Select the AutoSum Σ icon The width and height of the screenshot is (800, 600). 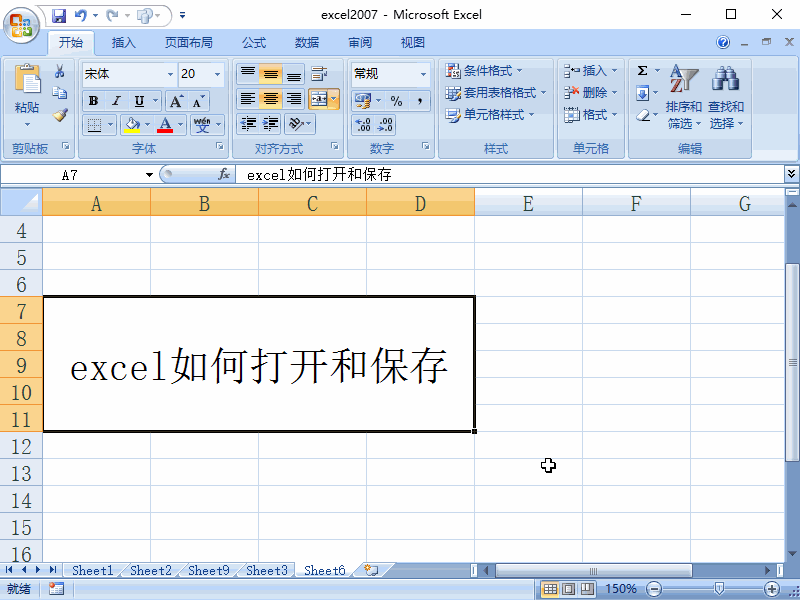click(x=645, y=71)
